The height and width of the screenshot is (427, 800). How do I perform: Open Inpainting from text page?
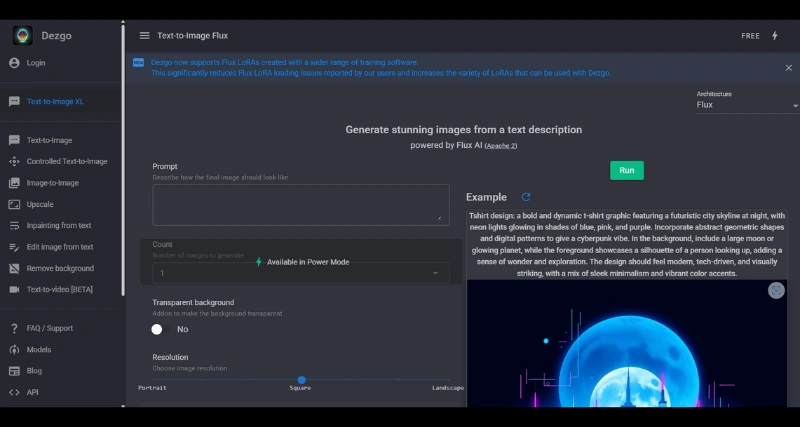(59, 225)
